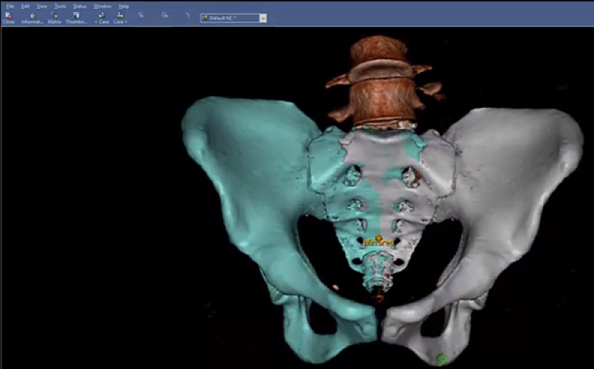The height and width of the screenshot is (369, 594).
Task: Go to the next case
Action: [x=120, y=18]
